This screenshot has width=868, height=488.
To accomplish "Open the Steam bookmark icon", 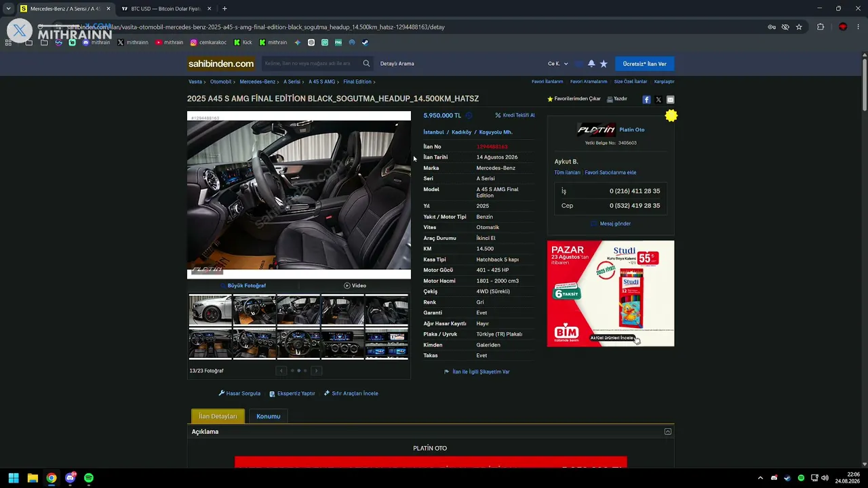I will point(365,42).
